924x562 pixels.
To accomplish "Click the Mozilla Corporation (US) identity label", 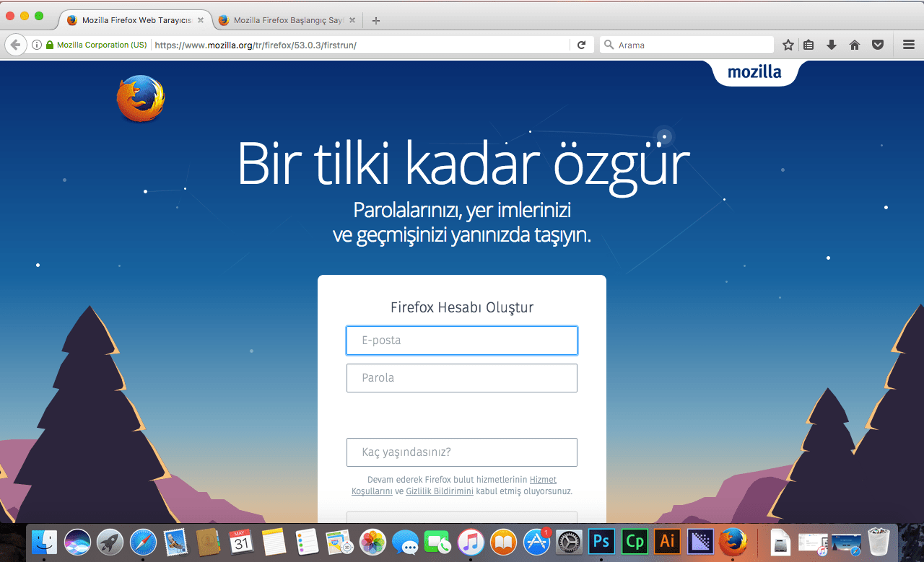I will 102,45.
